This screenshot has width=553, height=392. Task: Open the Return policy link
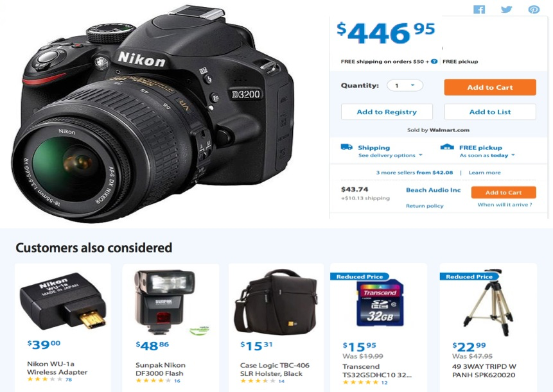425,206
